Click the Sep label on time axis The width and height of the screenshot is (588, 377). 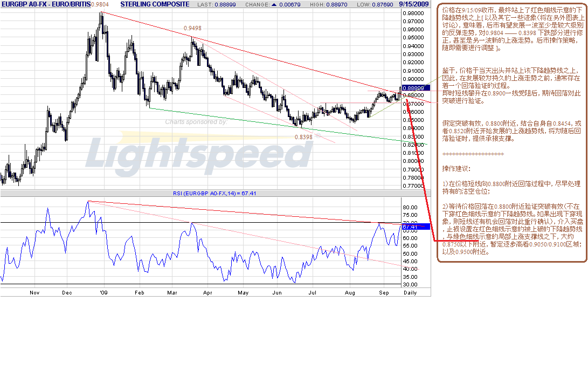[x=384, y=293]
